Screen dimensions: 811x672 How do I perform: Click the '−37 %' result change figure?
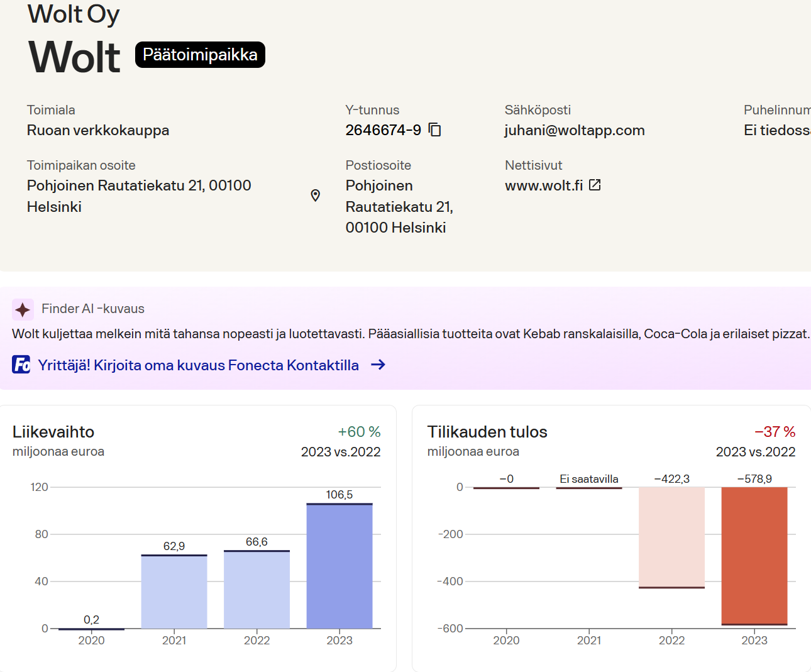775,432
